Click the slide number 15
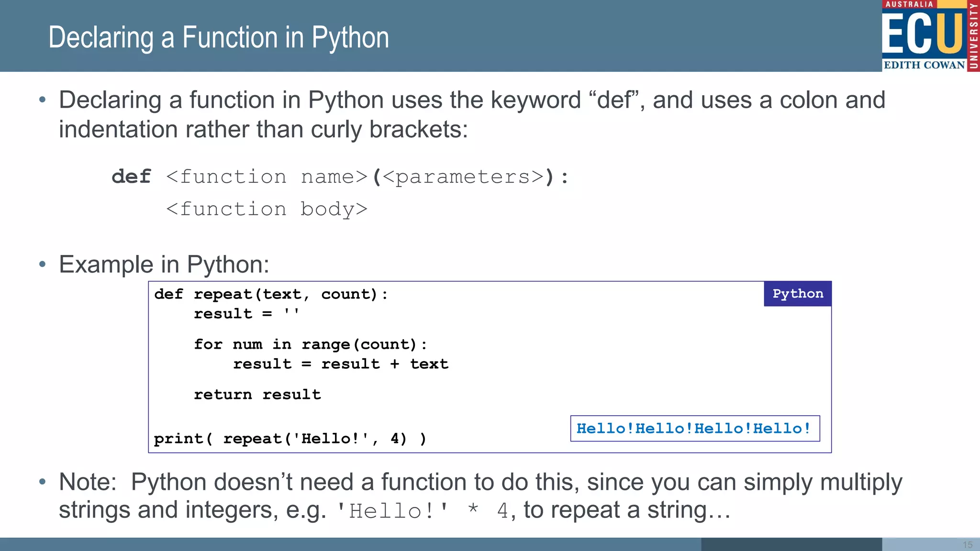Screen dimensions: 980x551 (x=967, y=545)
